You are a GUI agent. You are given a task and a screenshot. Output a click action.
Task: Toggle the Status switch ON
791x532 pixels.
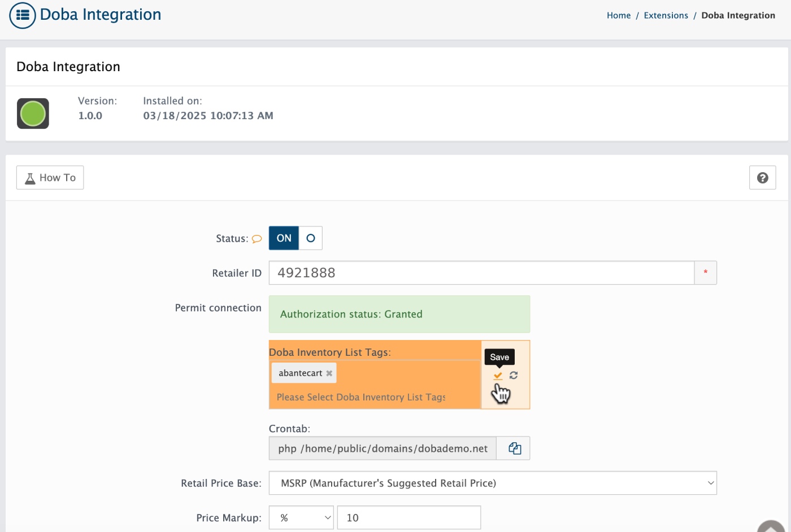(284, 238)
